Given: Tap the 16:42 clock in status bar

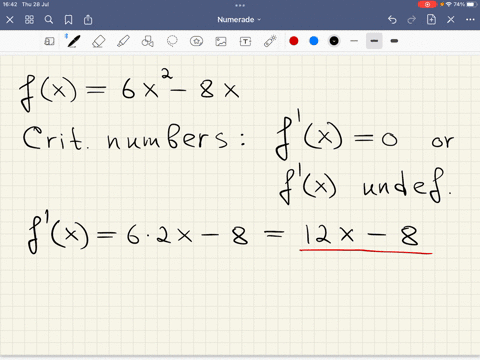Looking at the screenshot, I should 10,4.
